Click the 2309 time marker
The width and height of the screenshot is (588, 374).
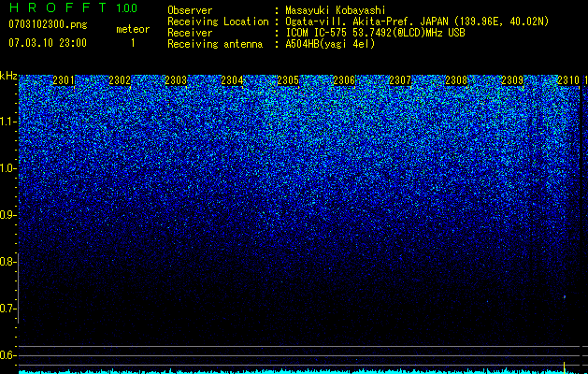pyautogui.click(x=512, y=80)
